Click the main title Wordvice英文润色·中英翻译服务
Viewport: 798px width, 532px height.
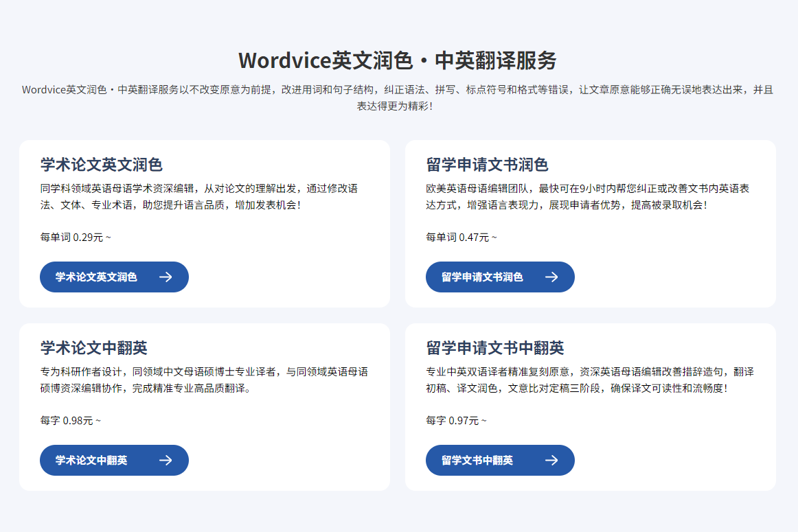398,61
